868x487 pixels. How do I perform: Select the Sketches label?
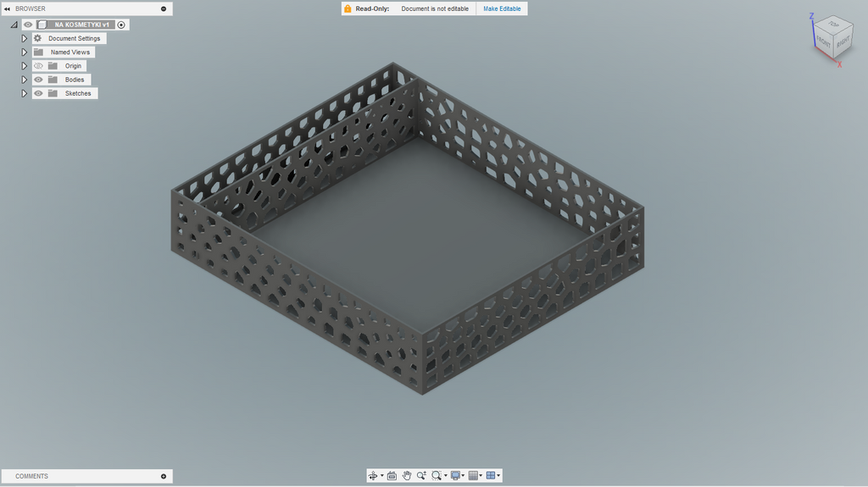(x=78, y=93)
